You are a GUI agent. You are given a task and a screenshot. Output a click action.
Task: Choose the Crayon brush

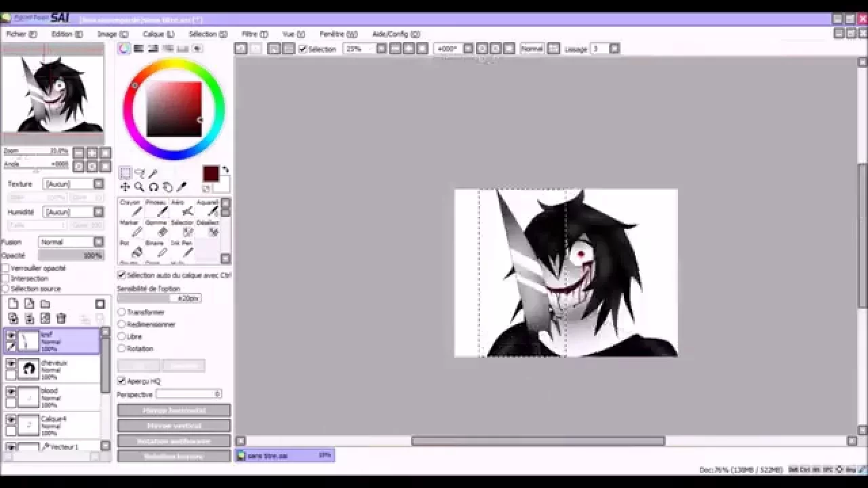coord(130,207)
